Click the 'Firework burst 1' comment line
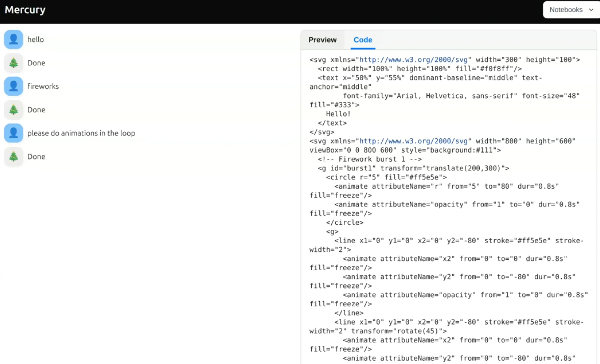The width and height of the screenshot is (600, 364). click(x=369, y=159)
